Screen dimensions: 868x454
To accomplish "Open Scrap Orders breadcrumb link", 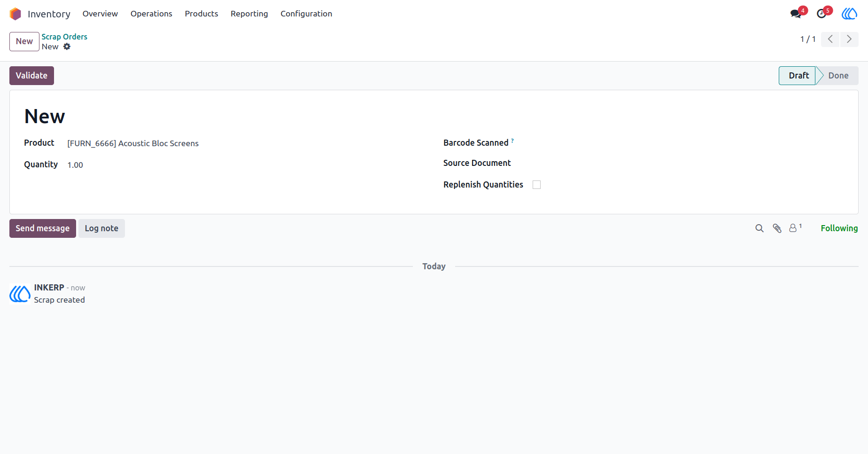I will tap(64, 37).
